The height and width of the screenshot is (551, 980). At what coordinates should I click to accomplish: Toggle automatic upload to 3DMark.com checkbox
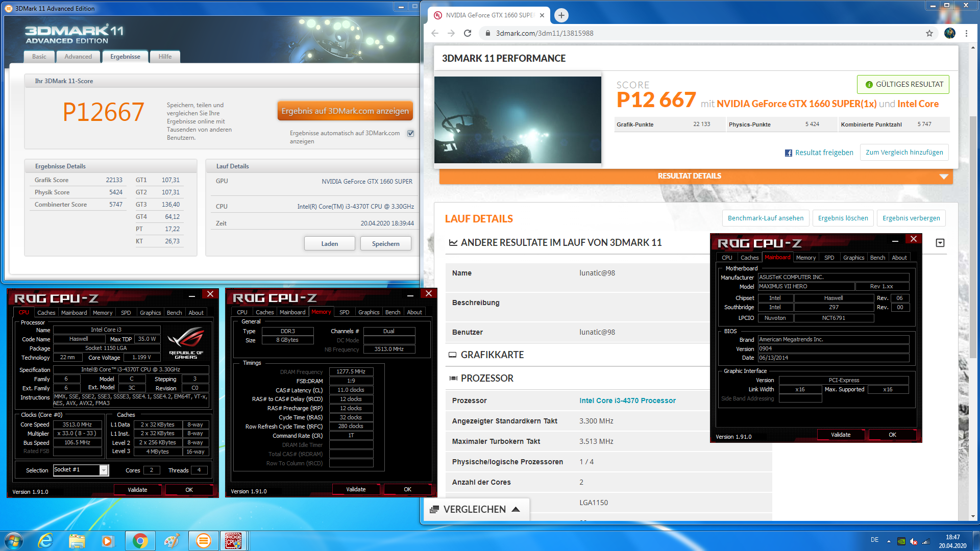pyautogui.click(x=410, y=133)
